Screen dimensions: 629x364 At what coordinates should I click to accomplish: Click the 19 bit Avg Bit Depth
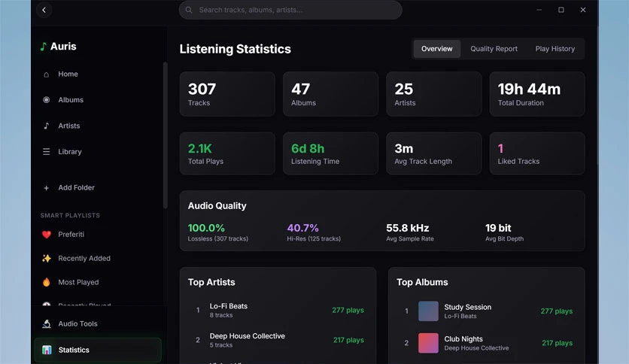[498, 228]
